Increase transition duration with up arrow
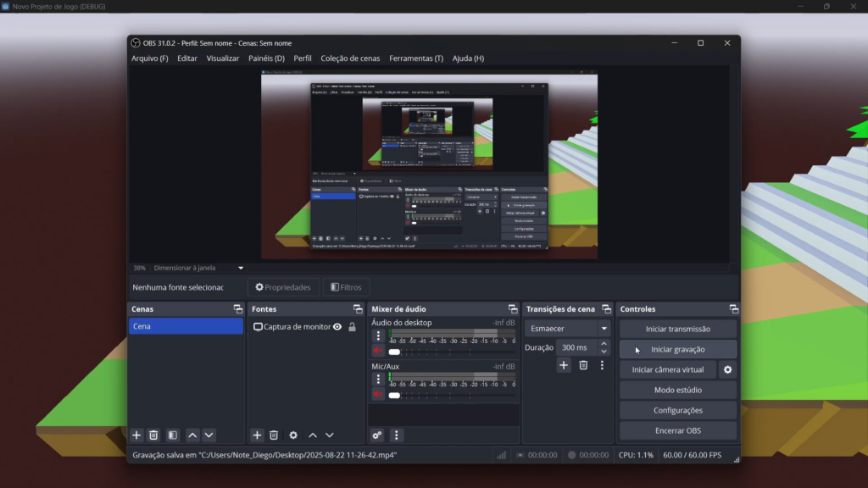 coord(604,344)
